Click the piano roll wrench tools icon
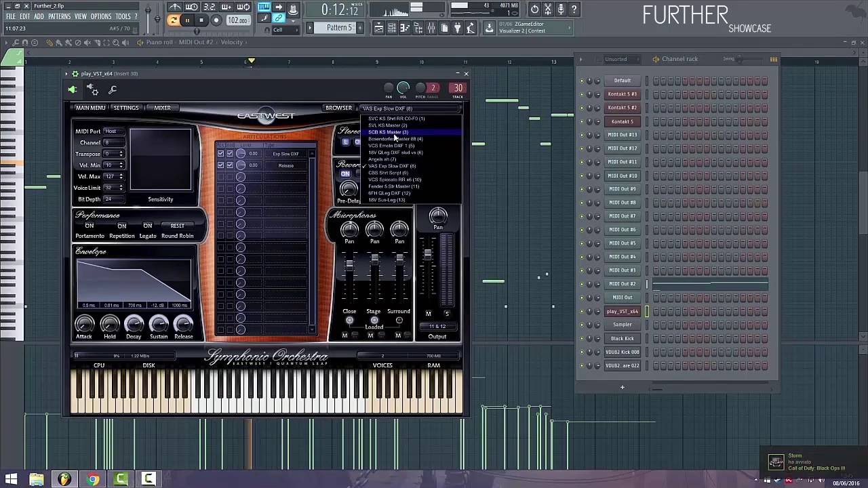Image resolution: width=868 pixels, height=488 pixels. [16, 42]
